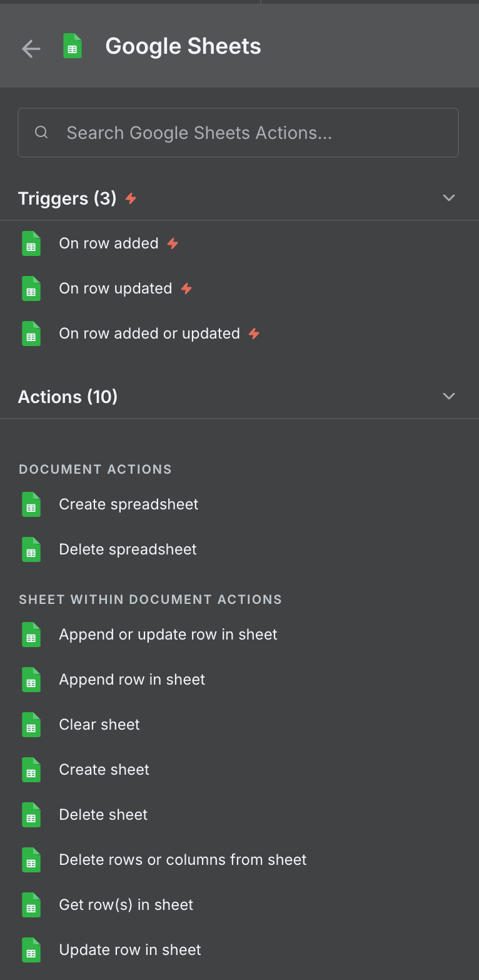This screenshot has height=980, width=479.
Task: Choose the 'Create sheet' action
Action: [104, 770]
